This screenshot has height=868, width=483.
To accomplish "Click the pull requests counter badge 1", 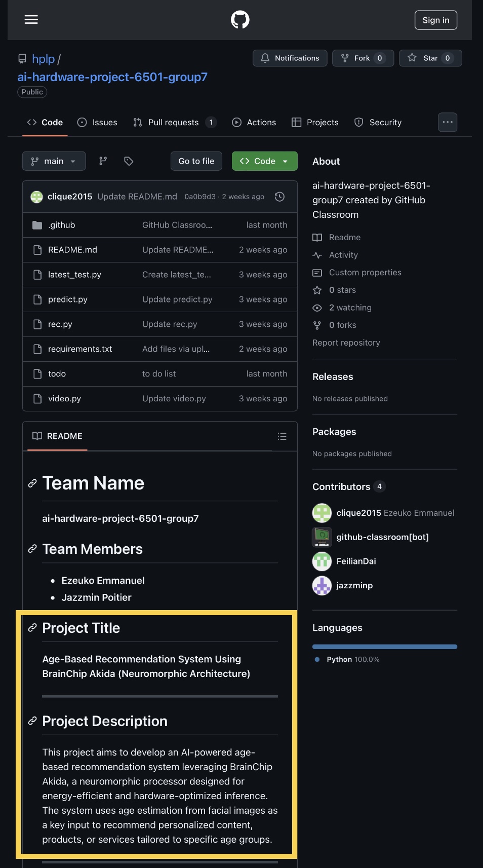I will [211, 123].
